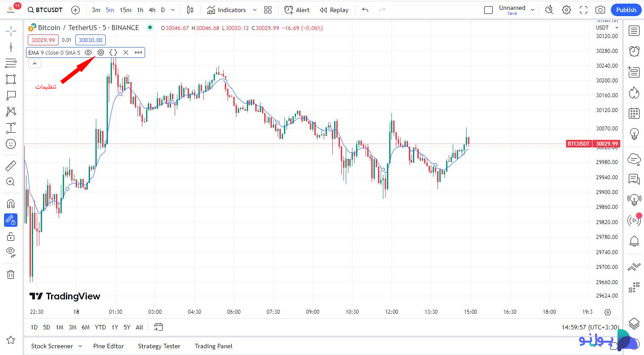The width and height of the screenshot is (644, 355).
Task: Undo the last chart action
Action: [x=365, y=10]
